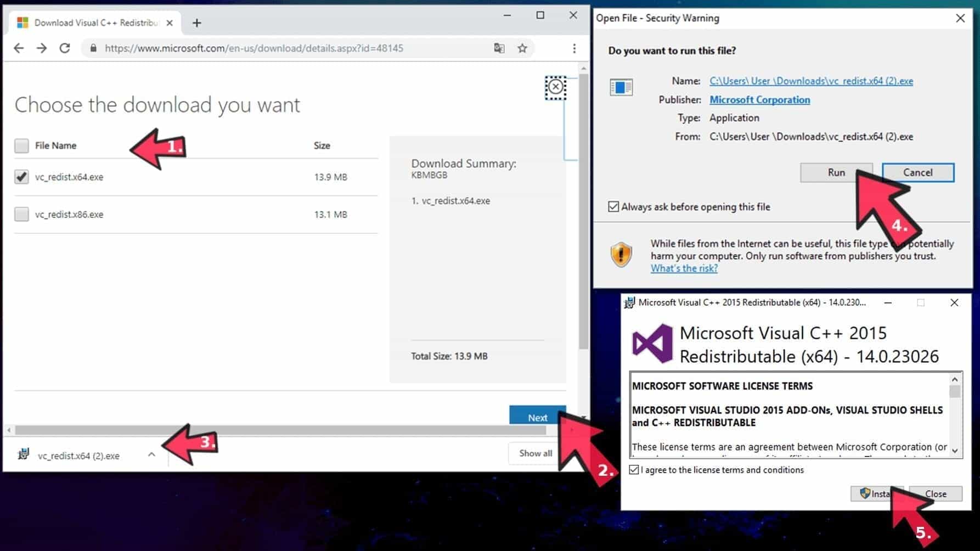The image size is (980, 551).
Task: Click Total Size: 13.9 MB text
Action: point(449,356)
